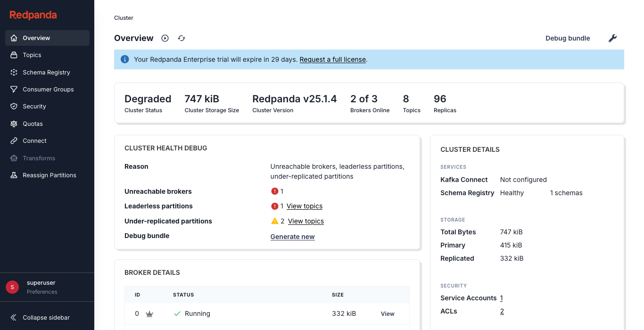Click the crown icon beside broker 0
Viewport: 644px width, 330px height.
tap(149, 313)
